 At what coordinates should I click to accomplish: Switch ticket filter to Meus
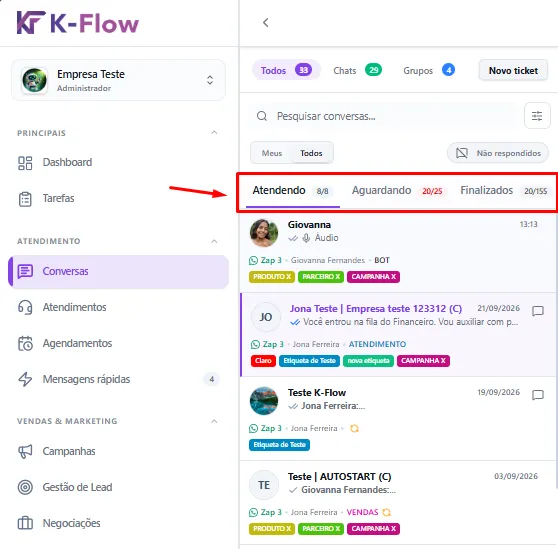(x=272, y=153)
